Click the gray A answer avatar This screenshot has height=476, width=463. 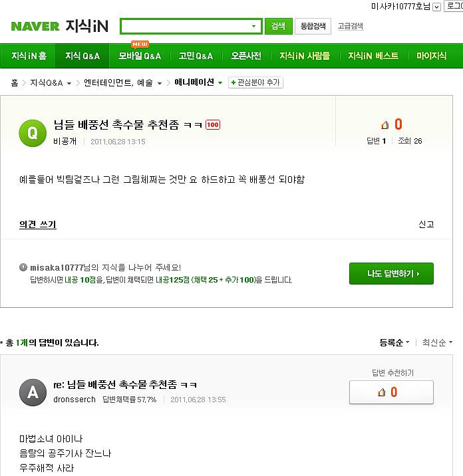point(33,392)
